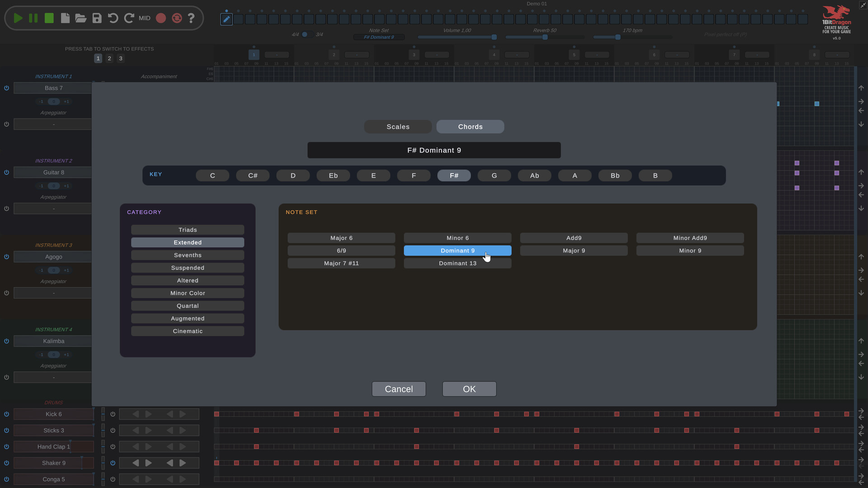Click the green Play button
The width and height of the screenshot is (868, 488).
coord(18,18)
